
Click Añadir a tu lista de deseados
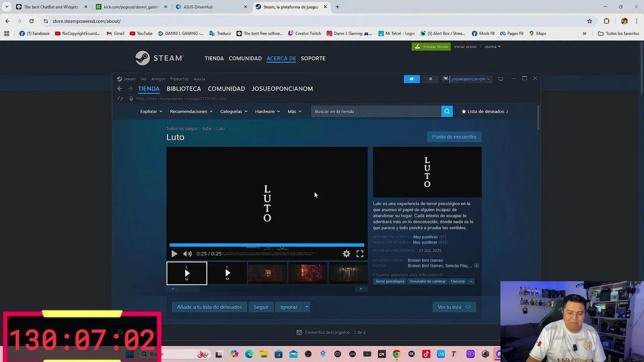tap(209, 307)
